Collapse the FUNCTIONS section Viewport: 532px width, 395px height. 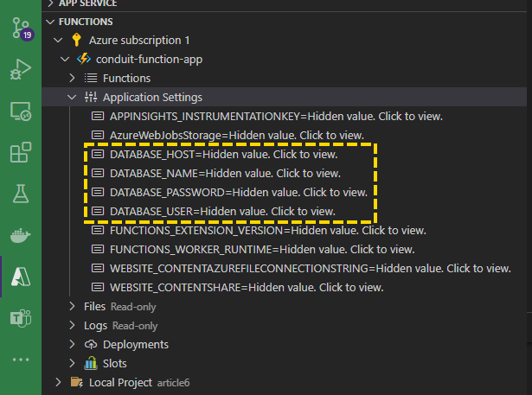click(x=50, y=22)
